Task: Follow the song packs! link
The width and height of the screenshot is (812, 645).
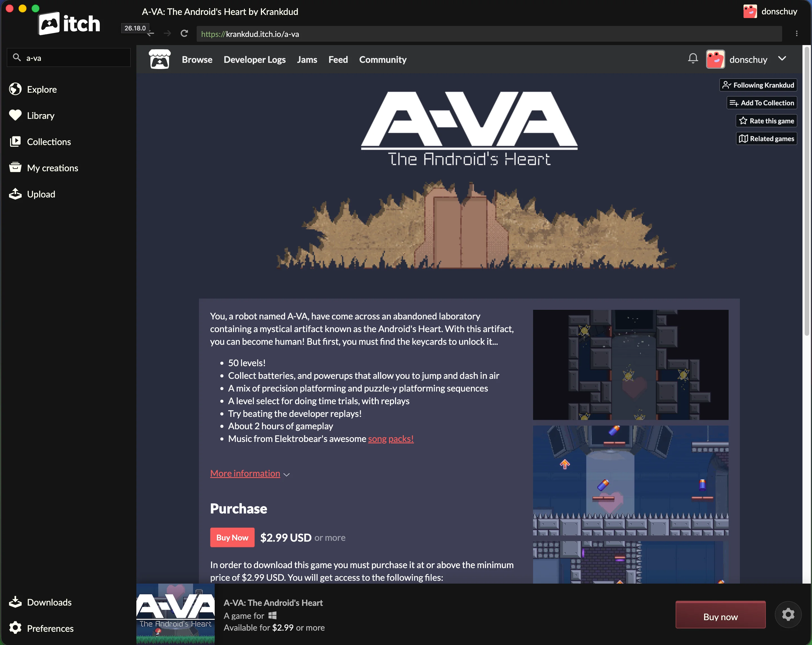Action: [x=391, y=439]
